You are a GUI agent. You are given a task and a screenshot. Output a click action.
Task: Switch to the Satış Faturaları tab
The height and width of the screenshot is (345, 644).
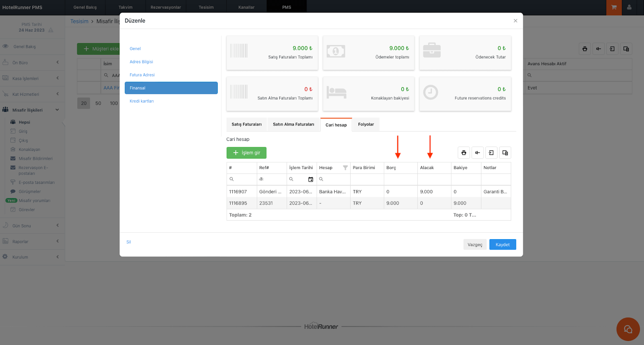pos(246,124)
